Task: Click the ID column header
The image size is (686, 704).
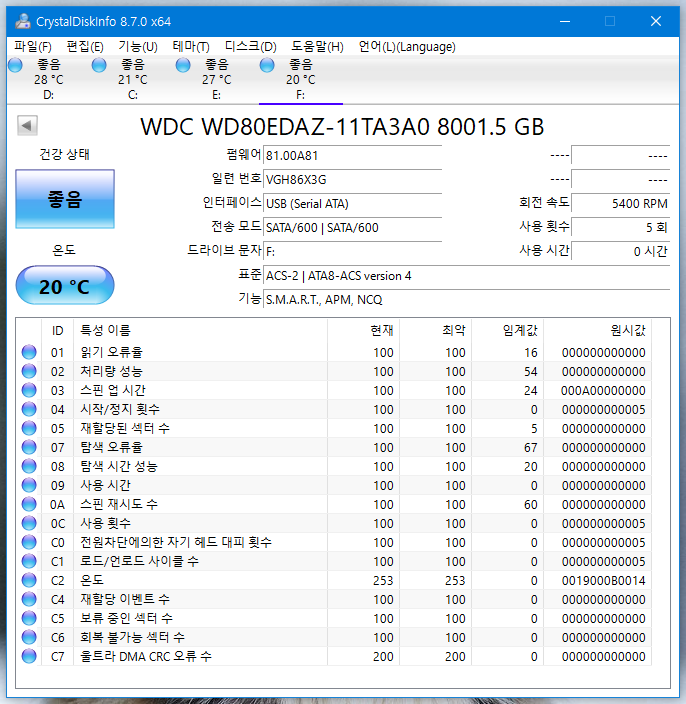Action: click(x=57, y=331)
